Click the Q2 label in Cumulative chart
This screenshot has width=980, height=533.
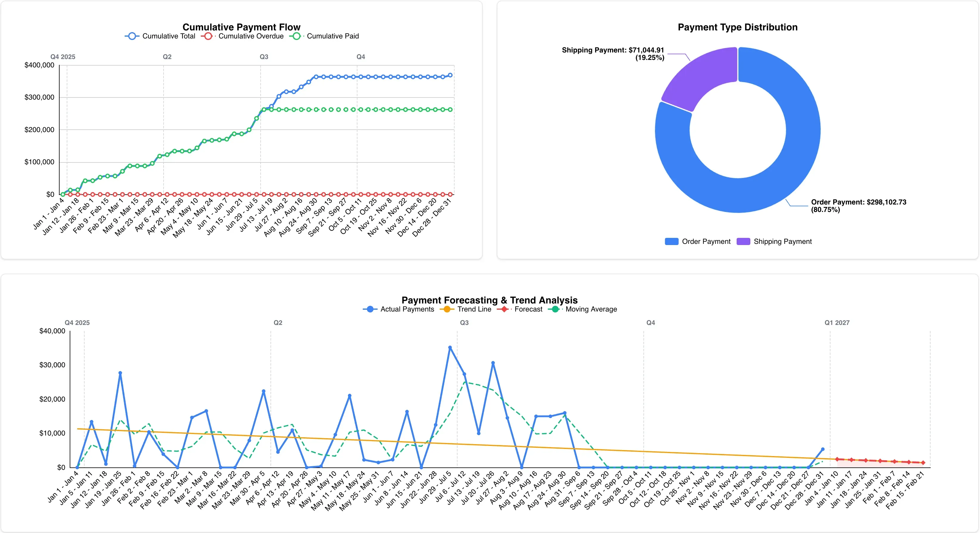(x=167, y=57)
